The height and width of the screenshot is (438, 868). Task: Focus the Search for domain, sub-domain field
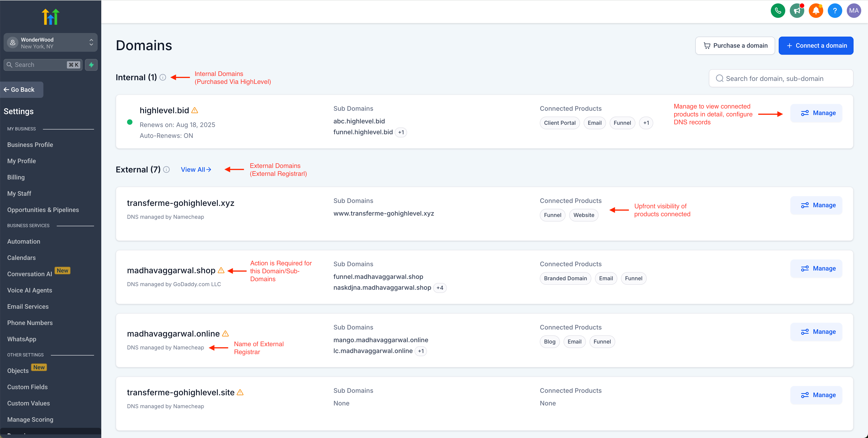point(781,78)
